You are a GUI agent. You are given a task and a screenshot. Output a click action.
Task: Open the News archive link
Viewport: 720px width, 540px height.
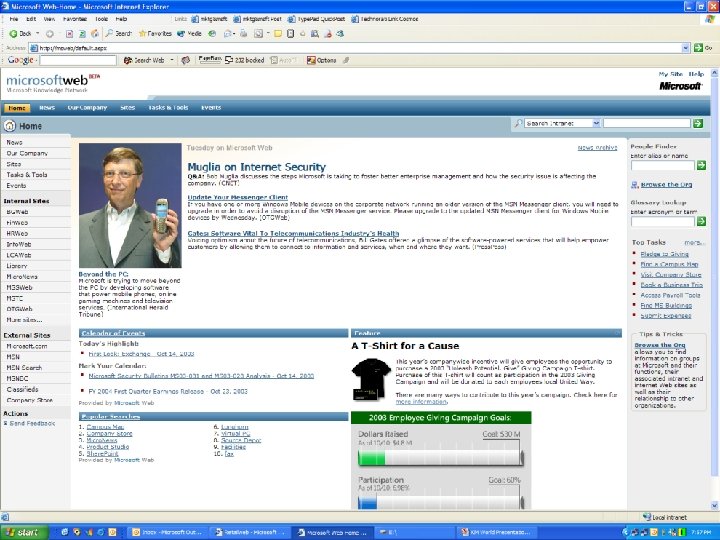pyautogui.click(x=597, y=147)
